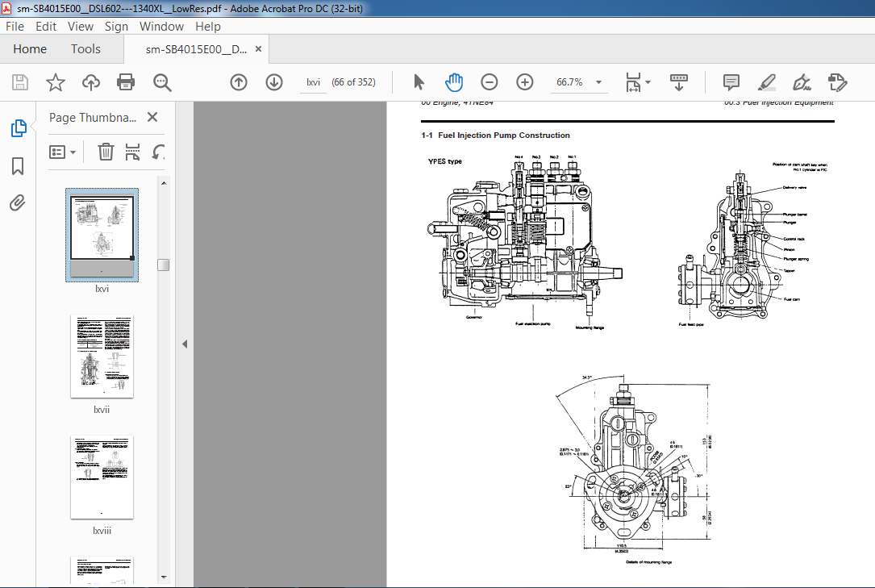
Task: Go to next page arrow
Action: pyautogui.click(x=274, y=82)
